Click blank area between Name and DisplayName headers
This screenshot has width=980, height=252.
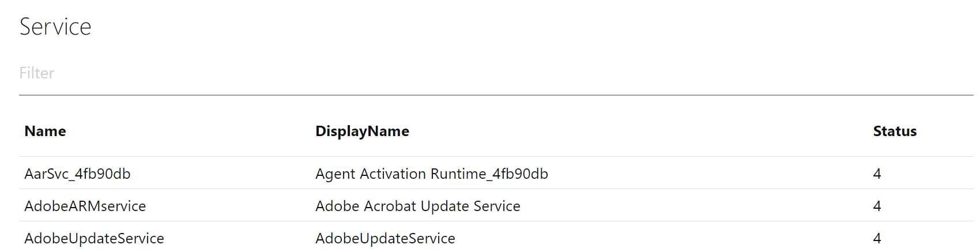[190, 131]
